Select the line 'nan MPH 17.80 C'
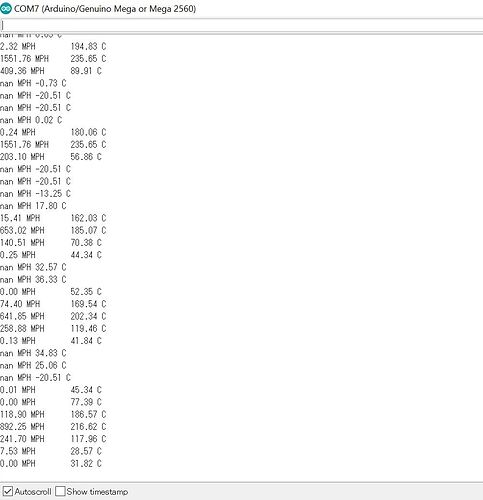This screenshot has height=500, width=483. 33,206
